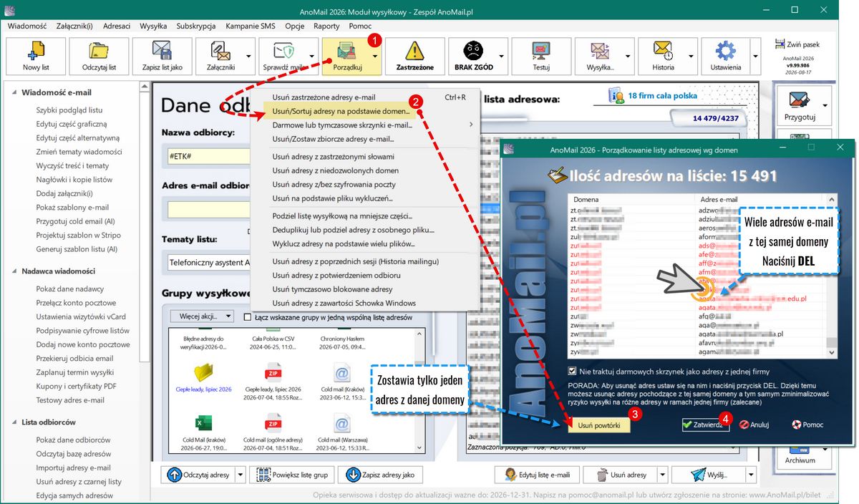
Task: Click the BRAK ZGÓD angry face icon
Action: pyautogui.click(x=473, y=52)
